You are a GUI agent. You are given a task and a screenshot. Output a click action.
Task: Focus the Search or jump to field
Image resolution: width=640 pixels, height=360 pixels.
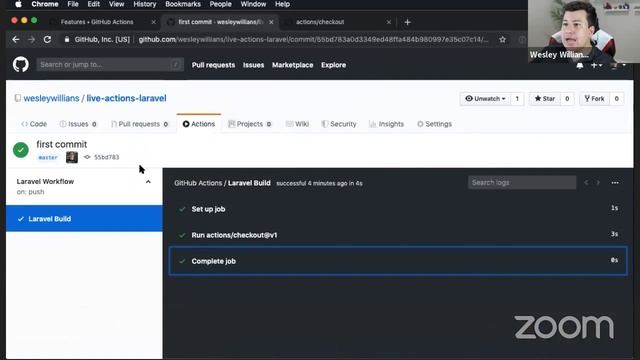(x=110, y=64)
